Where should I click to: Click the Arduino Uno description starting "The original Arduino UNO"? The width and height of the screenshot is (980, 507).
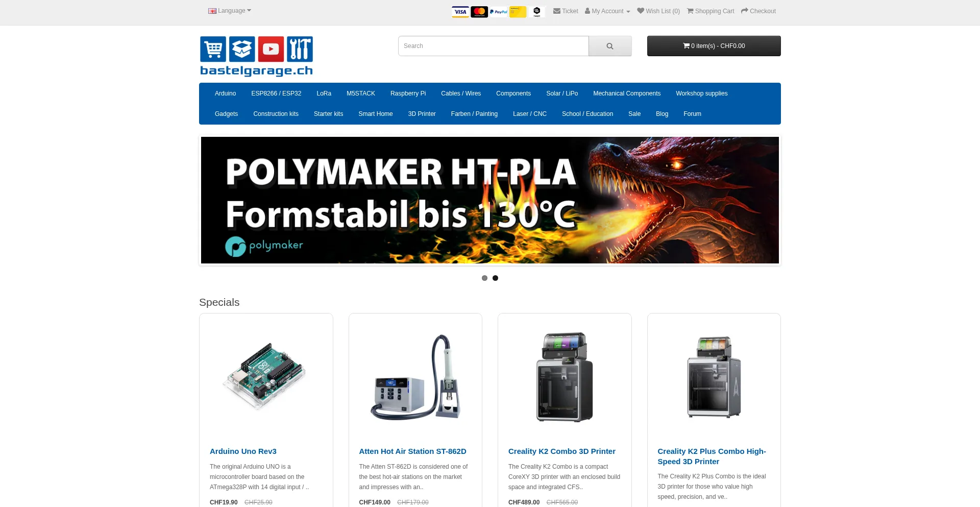pos(259,477)
